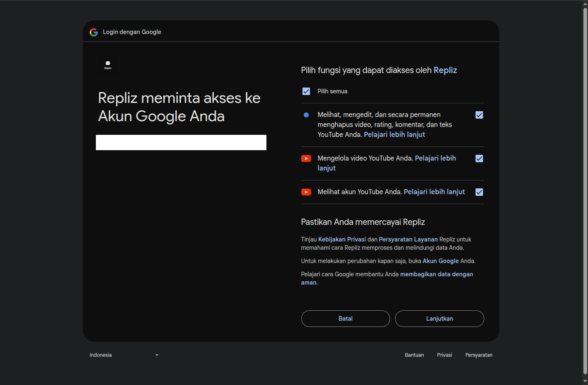
Task: Click the blue dot icon beside Melihat, mengedit
Action: (306, 115)
